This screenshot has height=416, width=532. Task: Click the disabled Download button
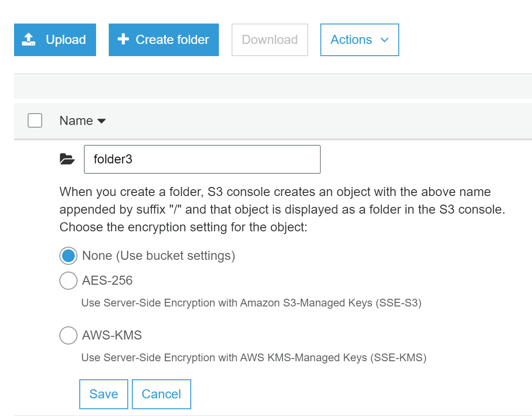click(269, 39)
